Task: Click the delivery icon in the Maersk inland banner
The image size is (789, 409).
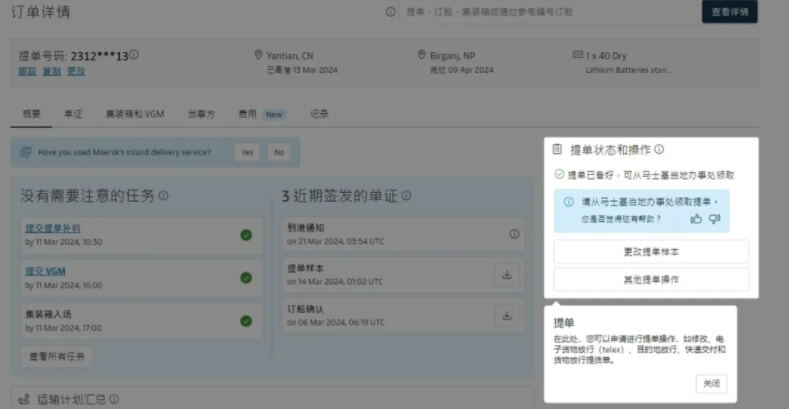Action: (x=26, y=152)
